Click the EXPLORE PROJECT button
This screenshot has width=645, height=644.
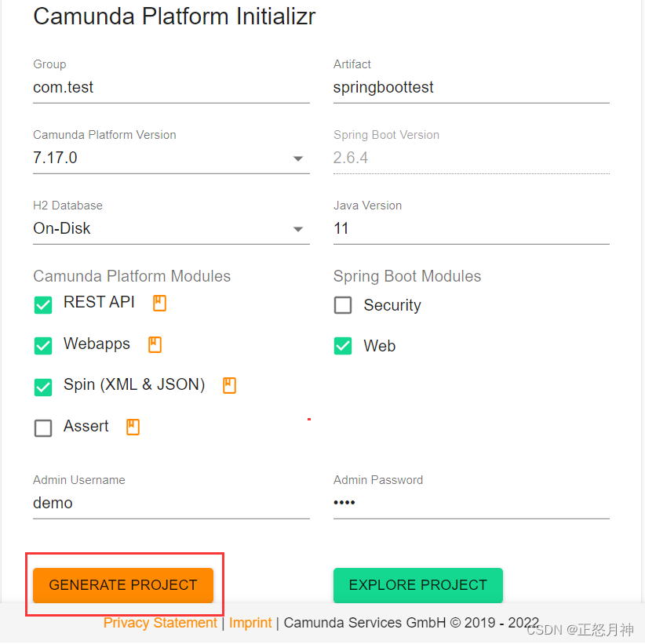pos(417,585)
